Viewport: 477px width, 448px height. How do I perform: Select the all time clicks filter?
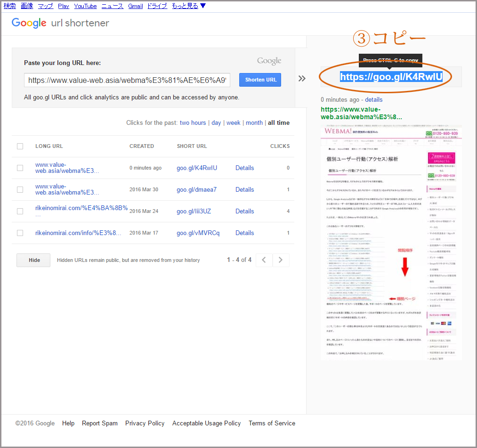(279, 122)
